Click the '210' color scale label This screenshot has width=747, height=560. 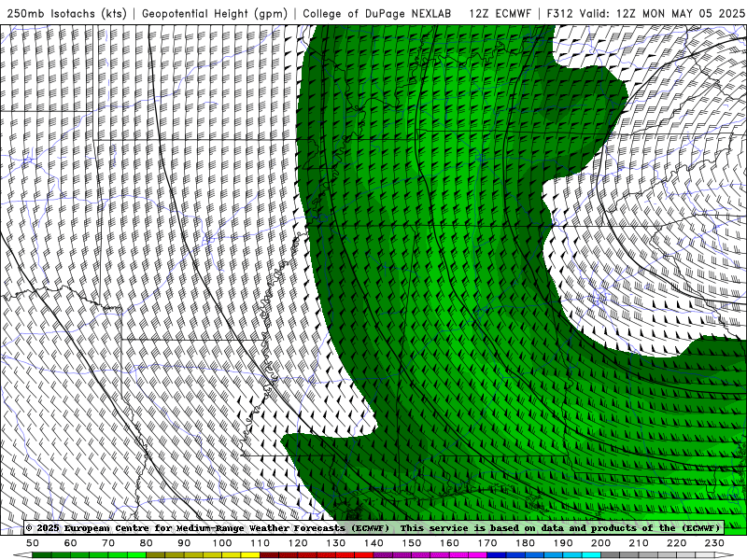click(639, 543)
